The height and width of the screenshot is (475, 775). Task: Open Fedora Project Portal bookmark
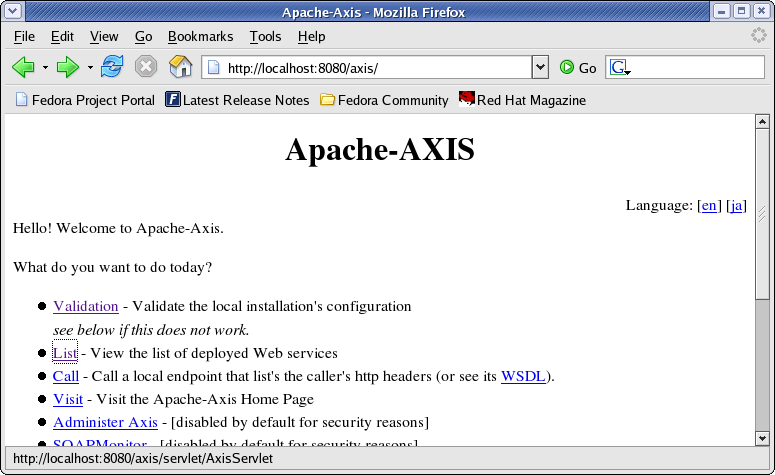coord(85,100)
